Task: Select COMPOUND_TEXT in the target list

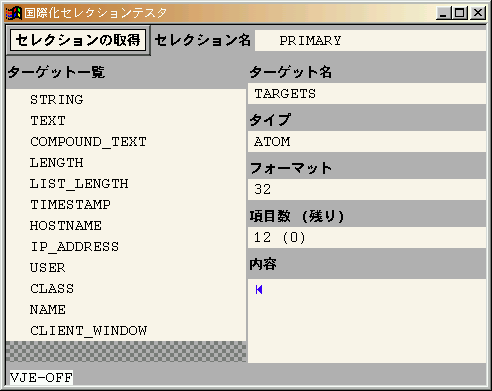Action: [x=126, y=142]
